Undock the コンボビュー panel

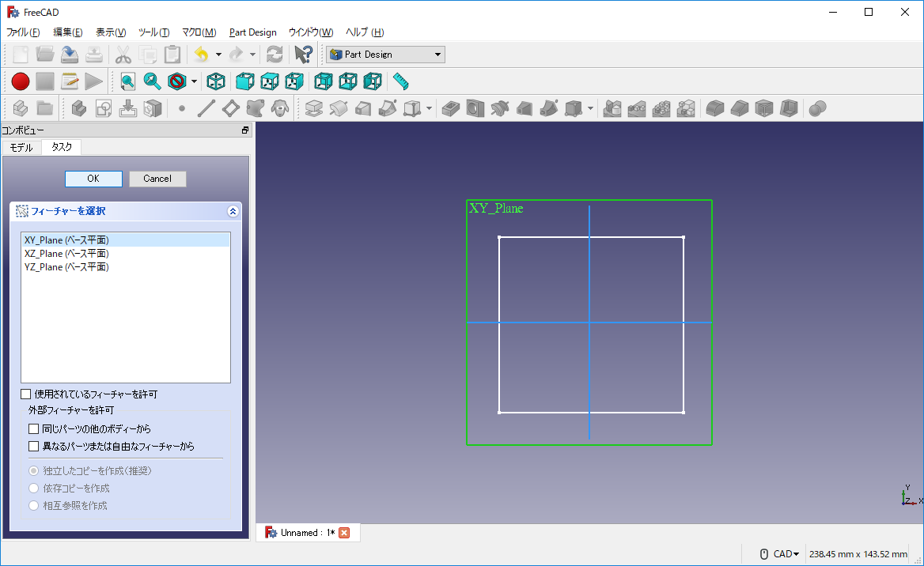coord(245,130)
